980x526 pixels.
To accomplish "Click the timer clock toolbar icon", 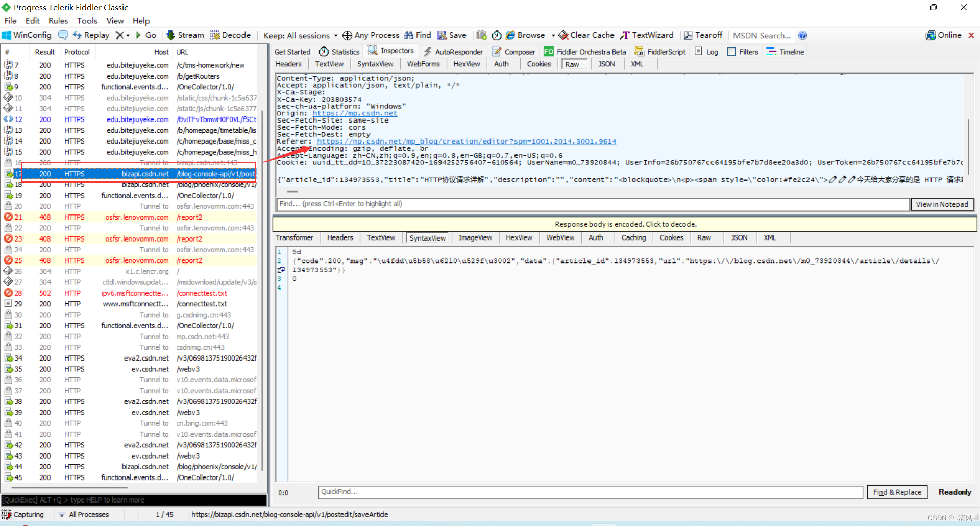I will point(497,35).
